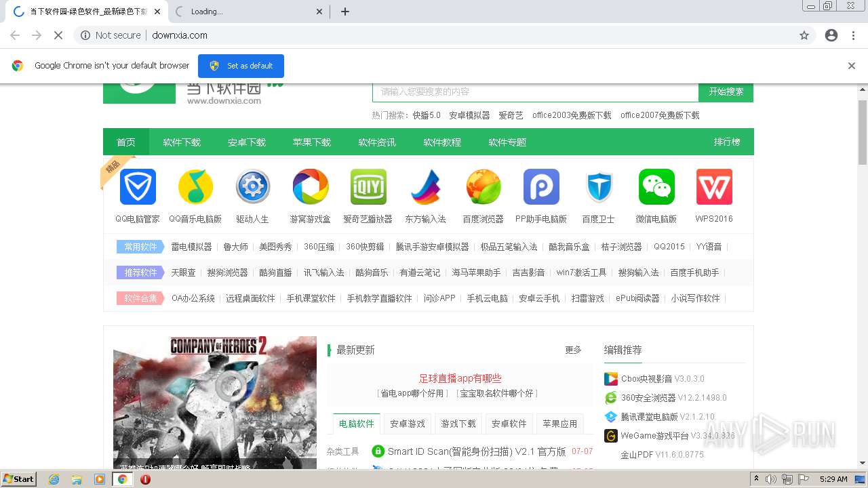Select 安卓游戏 tab

click(x=408, y=424)
